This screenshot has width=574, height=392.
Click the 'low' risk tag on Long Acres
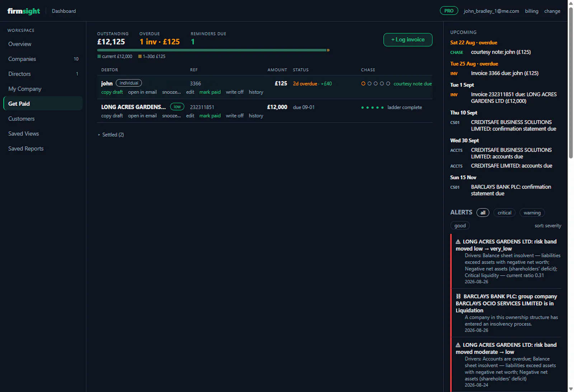coord(177,107)
